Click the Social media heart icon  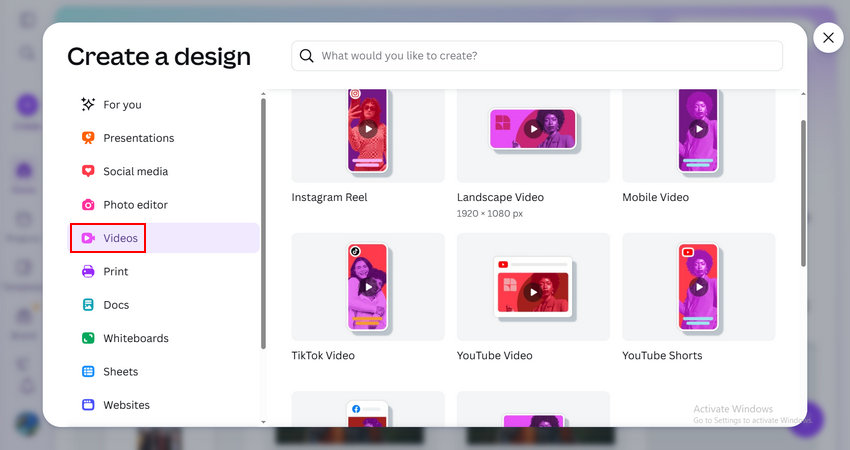pyautogui.click(x=88, y=171)
